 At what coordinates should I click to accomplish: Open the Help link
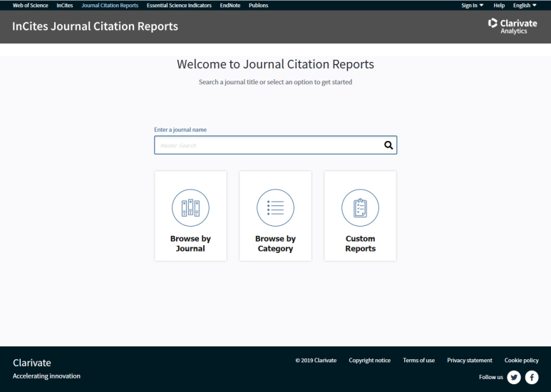pos(499,5)
